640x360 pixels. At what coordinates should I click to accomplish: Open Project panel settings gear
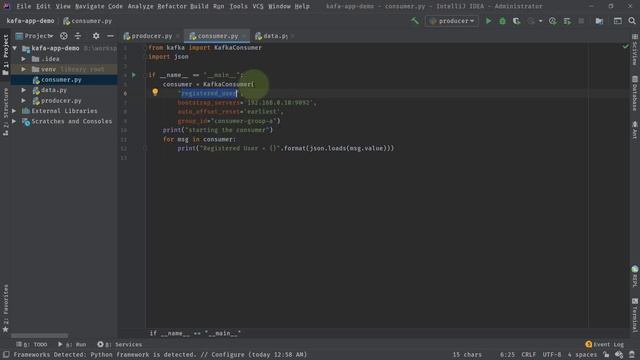[96, 36]
